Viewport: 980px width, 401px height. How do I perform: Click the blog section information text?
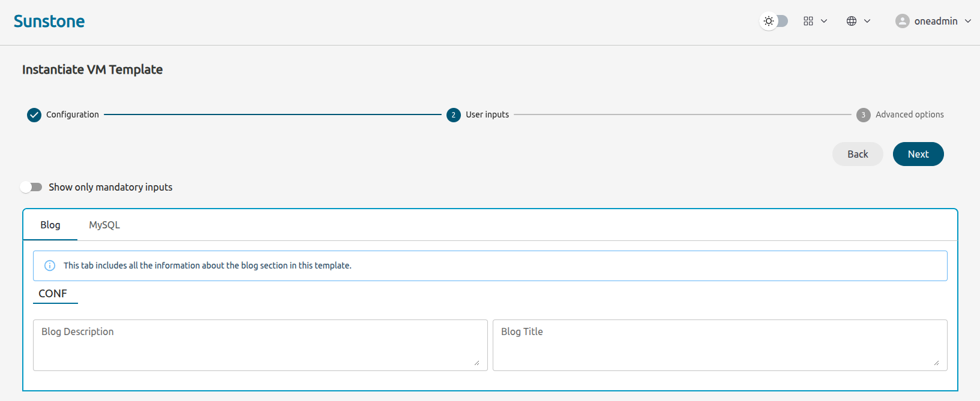(x=208, y=266)
